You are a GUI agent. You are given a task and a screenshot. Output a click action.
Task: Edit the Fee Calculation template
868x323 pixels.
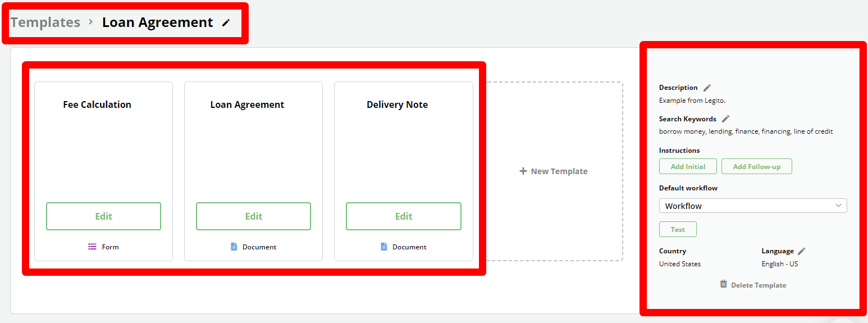coord(103,216)
